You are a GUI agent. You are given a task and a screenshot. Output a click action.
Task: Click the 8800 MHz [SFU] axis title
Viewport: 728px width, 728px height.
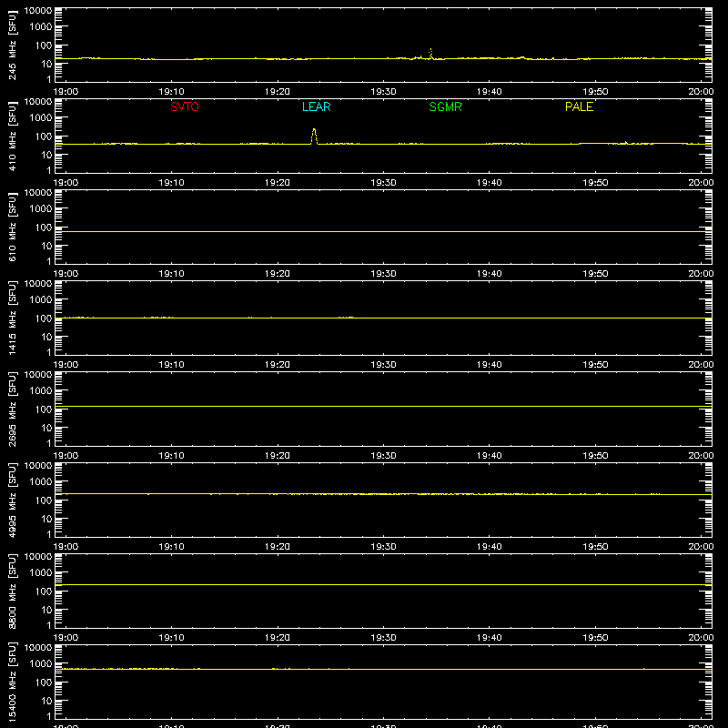pyautogui.click(x=12, y=591)
